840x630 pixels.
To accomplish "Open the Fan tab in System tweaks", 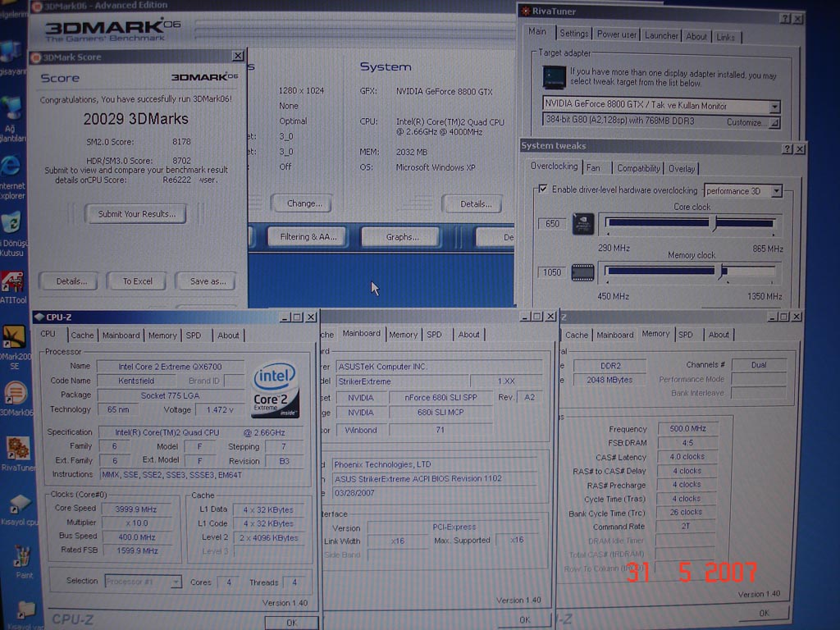I will (593, 168).
